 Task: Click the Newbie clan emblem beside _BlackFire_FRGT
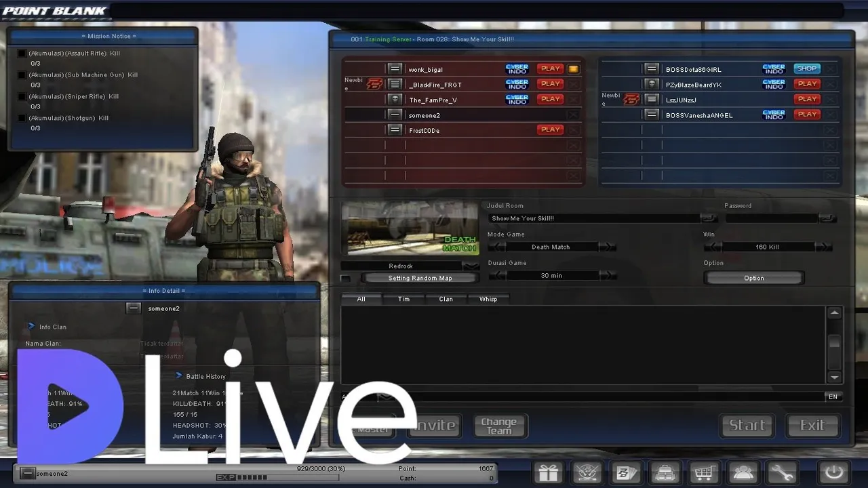pyautogui.click(x=375, y=84)
